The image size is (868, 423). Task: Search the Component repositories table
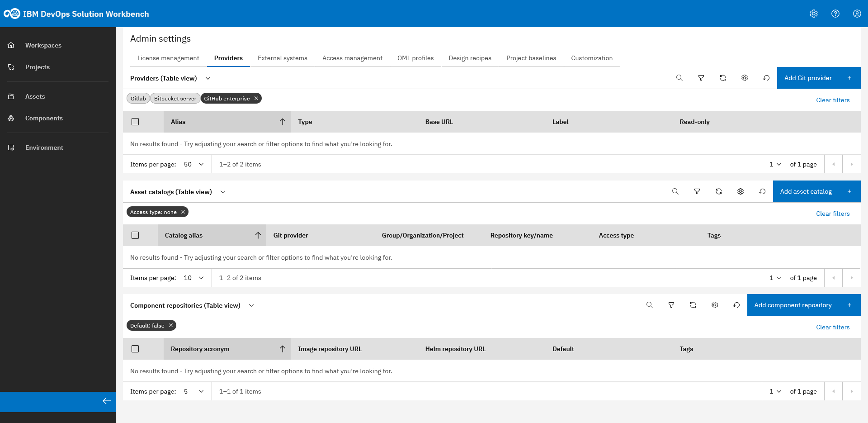coord(650,305)
